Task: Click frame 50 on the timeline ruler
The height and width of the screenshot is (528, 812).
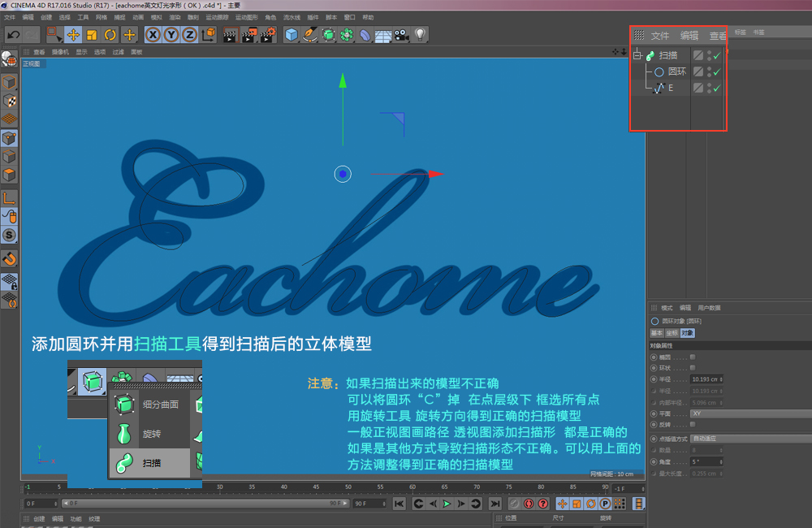Action: (x=348, y=487)
